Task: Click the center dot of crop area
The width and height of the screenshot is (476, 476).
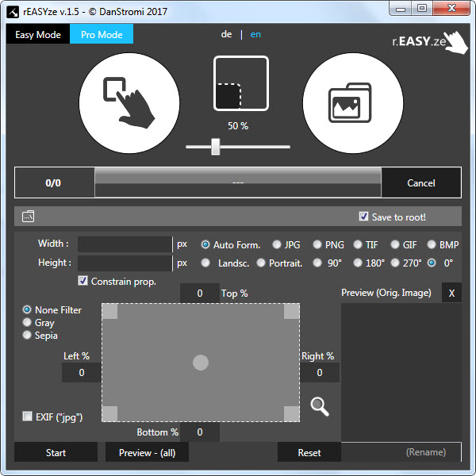Action: click(201, 363)
